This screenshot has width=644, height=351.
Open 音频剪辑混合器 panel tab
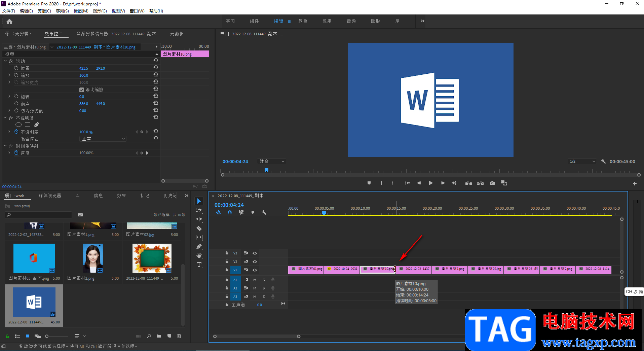pyautogui.click(x=116, y=34)
